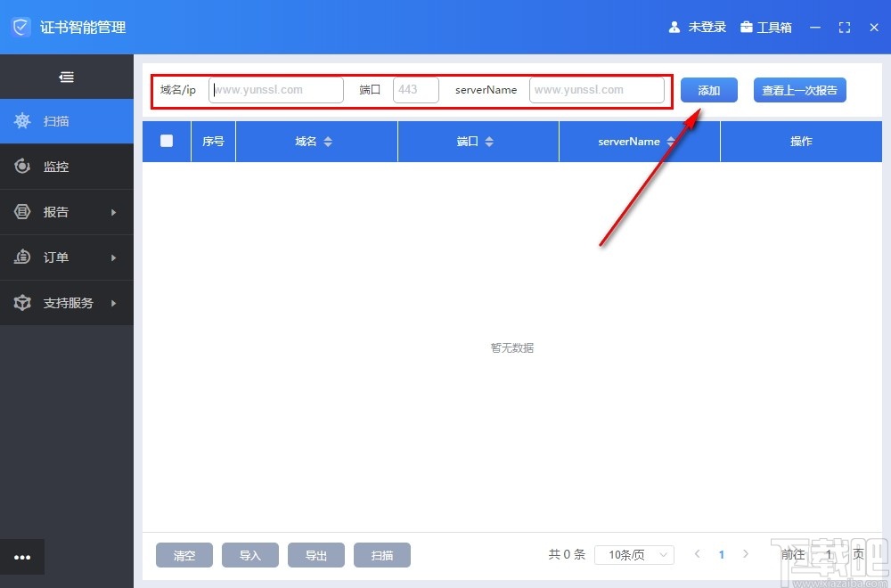The height and width of the screenshot is (588, 891).
Task: Click the more options (...) icon at bottom left
Action: click(22, 556)
